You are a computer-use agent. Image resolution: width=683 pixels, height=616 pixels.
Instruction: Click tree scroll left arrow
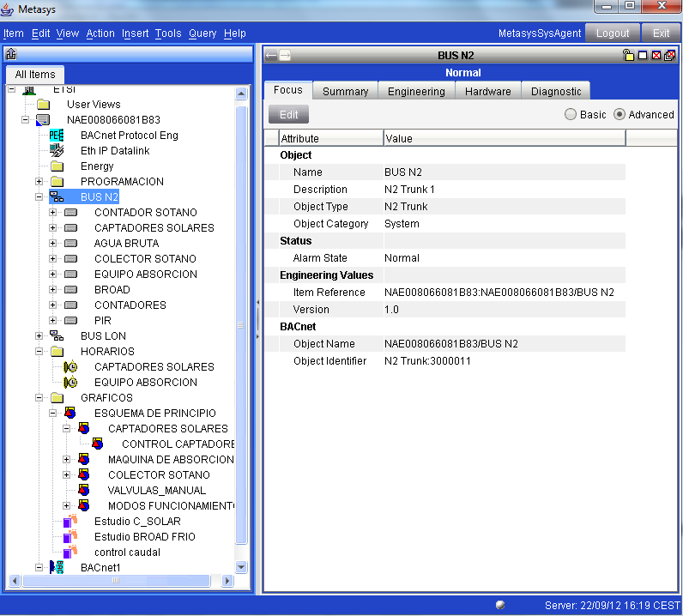pyautogui.click(x=15, y=580)
